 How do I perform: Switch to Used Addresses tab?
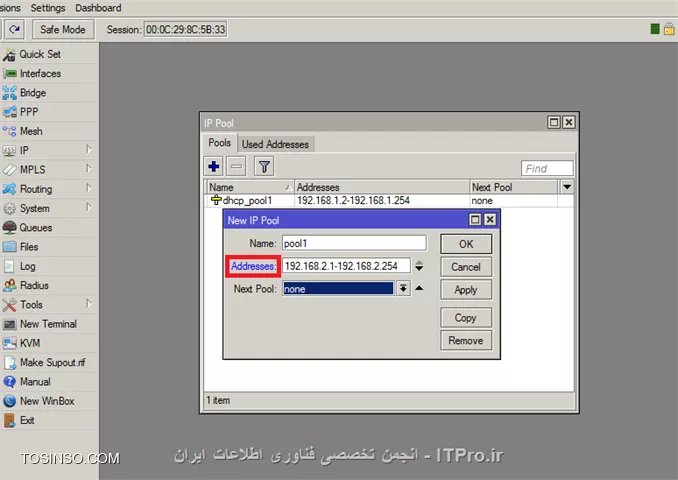click(x=275, y=144)
